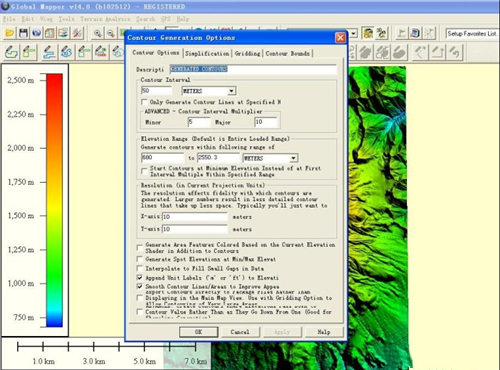The height and width of the screenshot is (370, 500).
Task: Open the Configuration tools icon
Action: (x=77, y=33)
